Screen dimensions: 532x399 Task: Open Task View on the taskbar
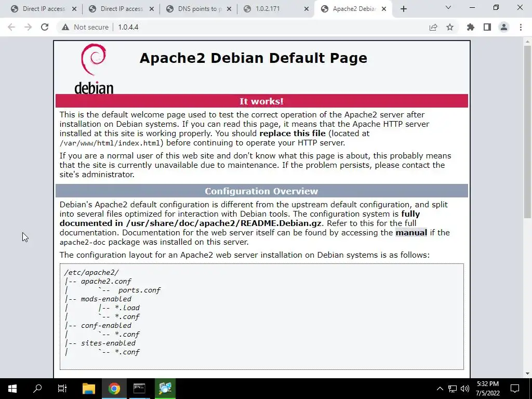click(62, 388)
